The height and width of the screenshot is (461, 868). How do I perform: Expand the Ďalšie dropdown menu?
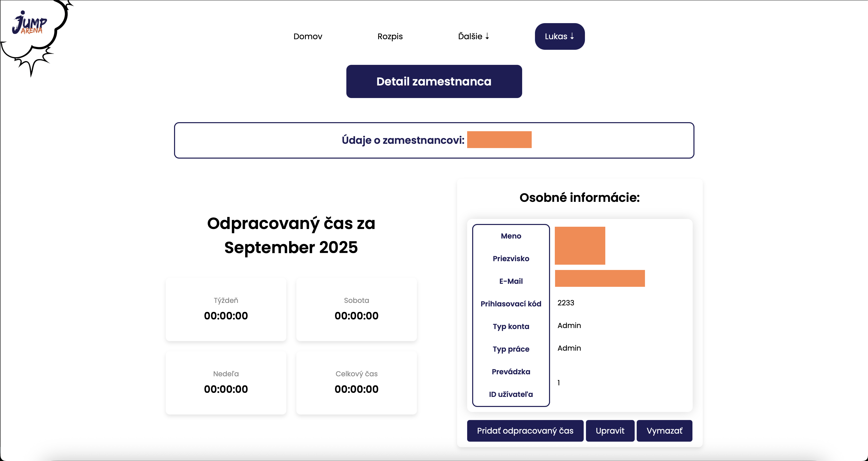(x=473, y=36)
